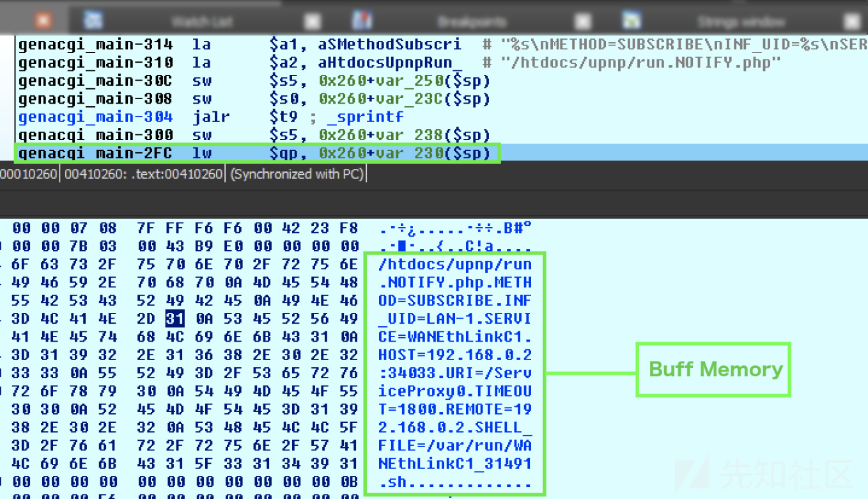Image resolution: width=868 pixels, height=499 pixels.
Task: Click the "/htdocs/upnp/run.NOTIFY.php" comment string
Action: 640,63
